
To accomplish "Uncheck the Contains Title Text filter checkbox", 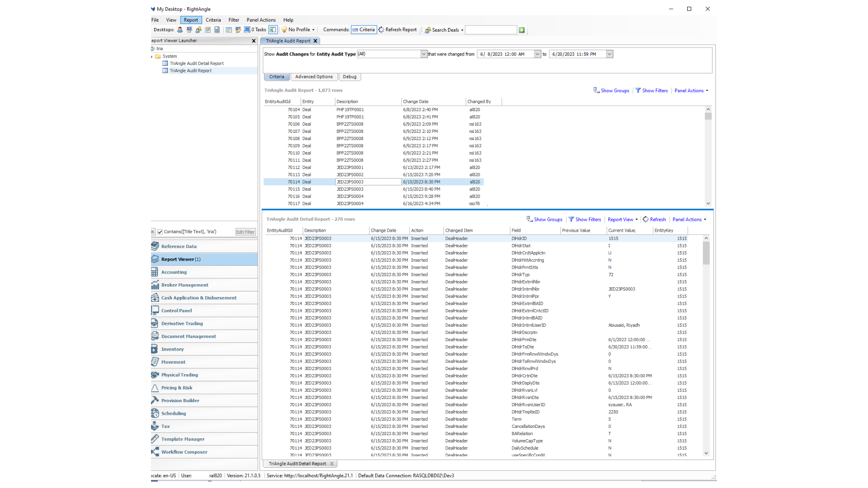I will point(160,232).
